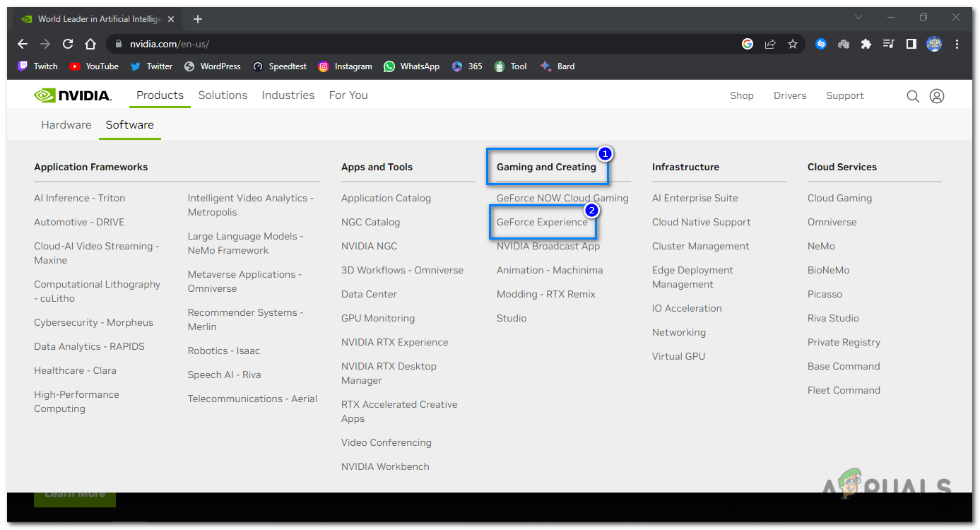Switch to the Software tab
980x530 pixels.
tap(129, 124)
